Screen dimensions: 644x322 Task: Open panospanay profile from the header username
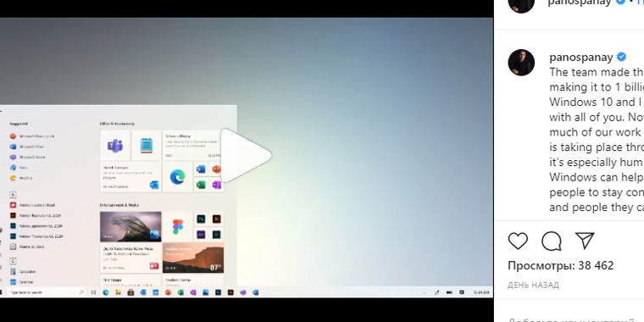(x=581, y=3)
